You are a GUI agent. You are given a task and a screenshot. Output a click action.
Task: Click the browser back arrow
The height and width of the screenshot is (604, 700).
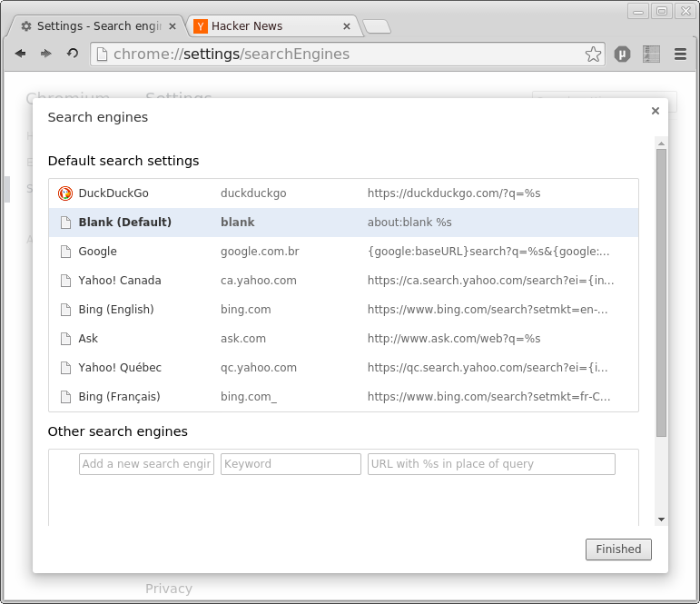pyautogui.click(x=20, y=54)
